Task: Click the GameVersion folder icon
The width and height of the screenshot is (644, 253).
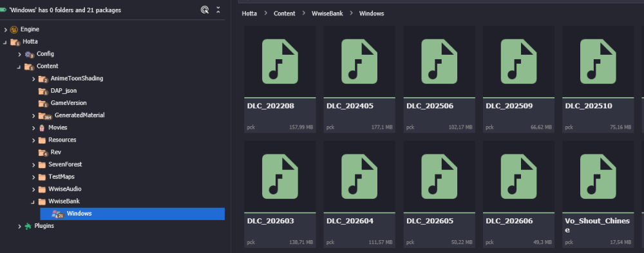Action: (x=43, y=104)
